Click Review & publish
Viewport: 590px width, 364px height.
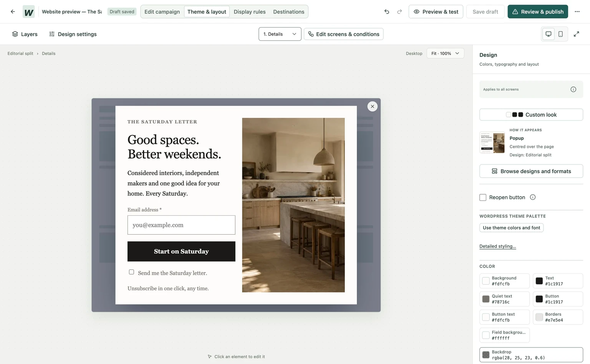(538, 12)
